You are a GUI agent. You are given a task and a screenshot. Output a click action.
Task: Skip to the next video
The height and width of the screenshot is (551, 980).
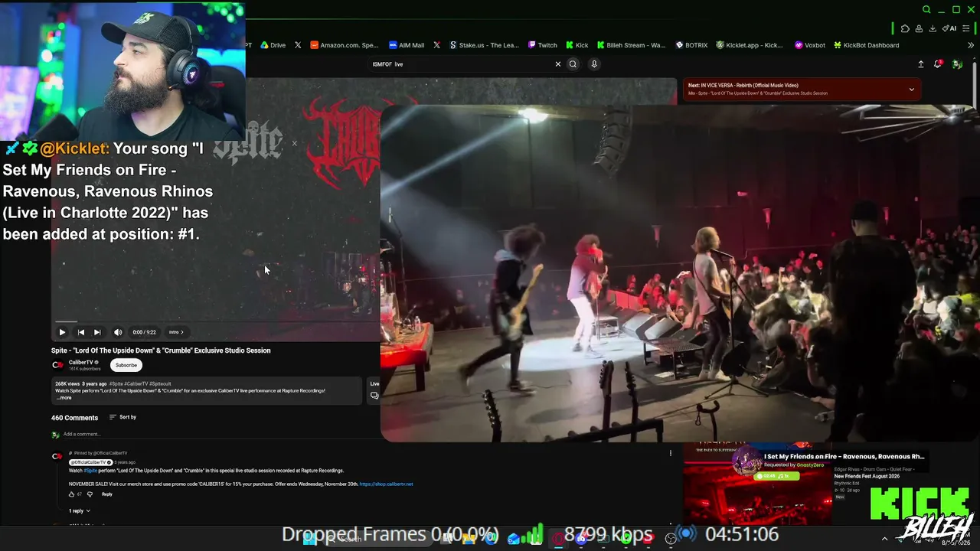[x=97, y=332]
